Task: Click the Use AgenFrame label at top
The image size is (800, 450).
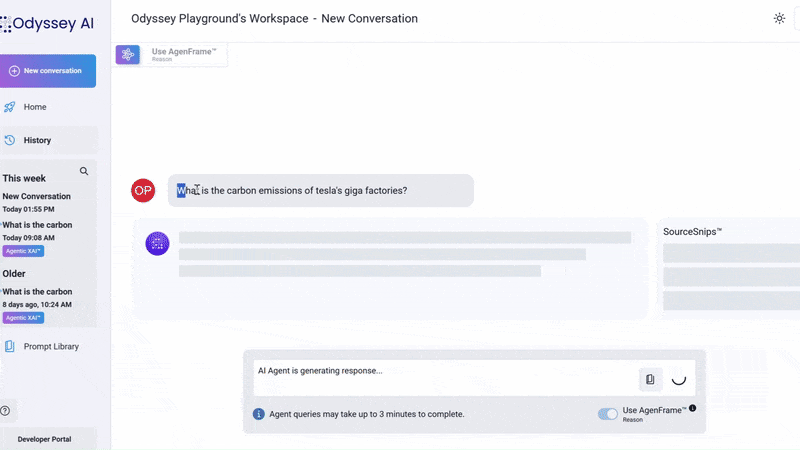Action: point(184,52)
